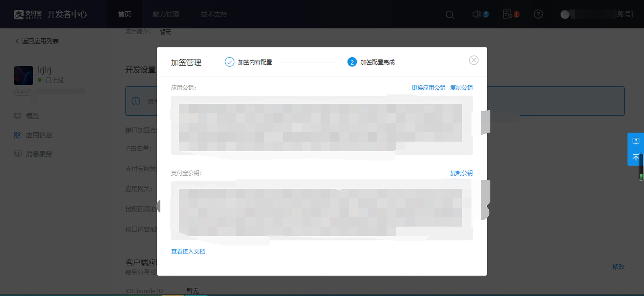Click the 加签管理 dialog title

pyautogui.click(x=186, y=62)
